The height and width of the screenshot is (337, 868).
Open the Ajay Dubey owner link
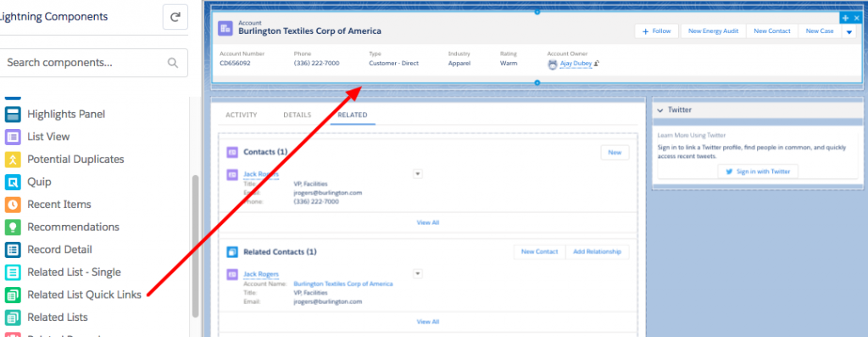(576, 64)
